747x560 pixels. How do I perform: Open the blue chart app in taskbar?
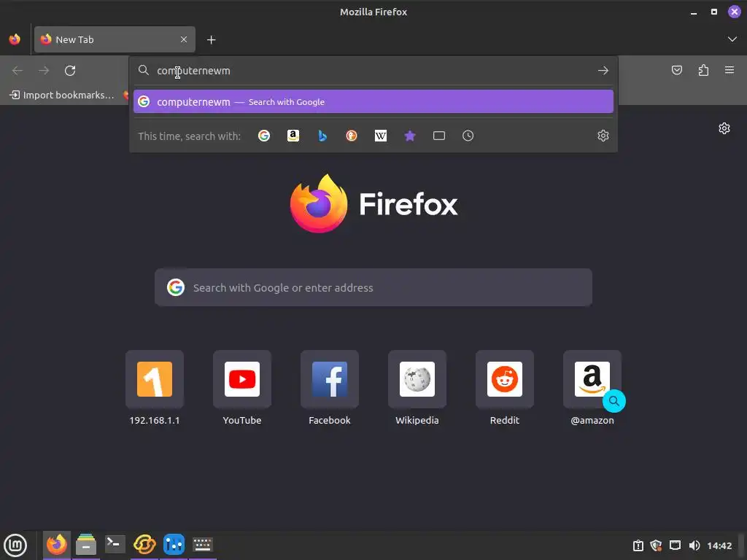click(174, 544)
